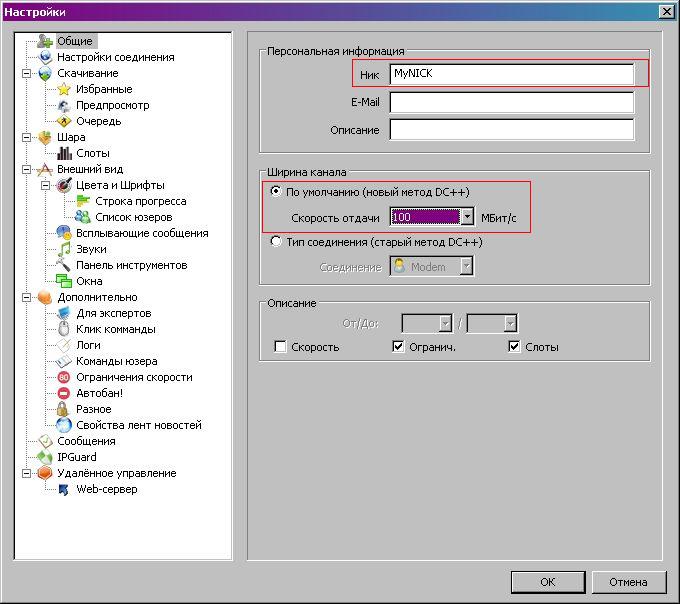Click the Web-сервер icon
Screen dimensions: 680x604
[64, 489]
